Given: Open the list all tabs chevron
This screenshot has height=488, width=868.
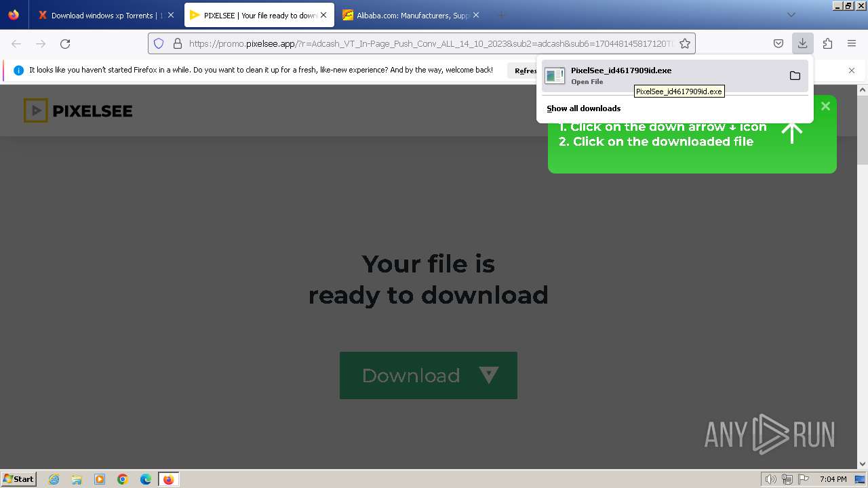Looking at the screenshot, I should [x=791, y=15].
